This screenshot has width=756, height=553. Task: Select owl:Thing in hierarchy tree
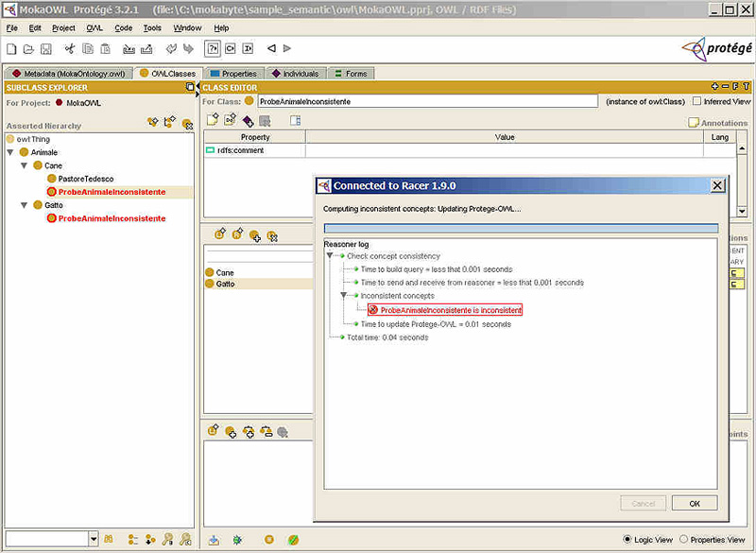[33, 139]
